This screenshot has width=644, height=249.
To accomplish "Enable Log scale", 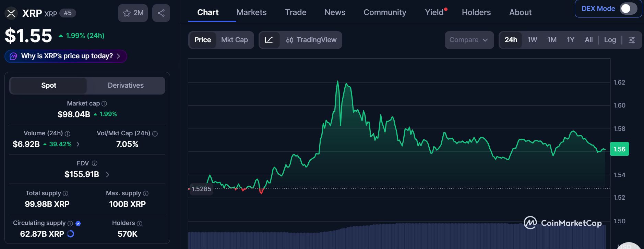I will click(610, 40).
